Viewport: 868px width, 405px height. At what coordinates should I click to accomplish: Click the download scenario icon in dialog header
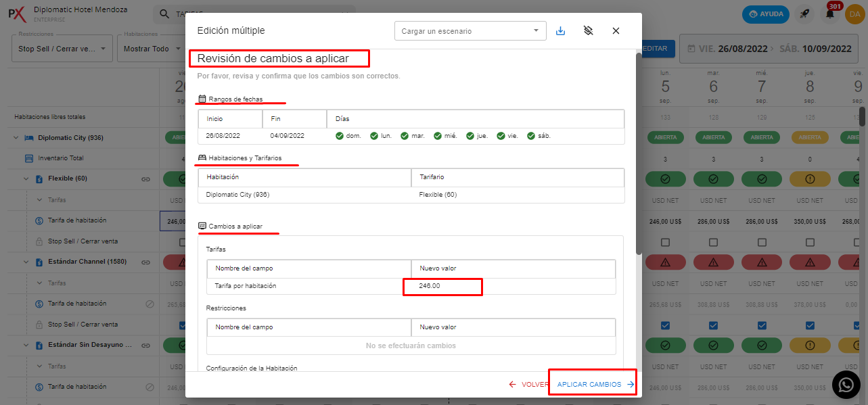(x=560, y=31)
